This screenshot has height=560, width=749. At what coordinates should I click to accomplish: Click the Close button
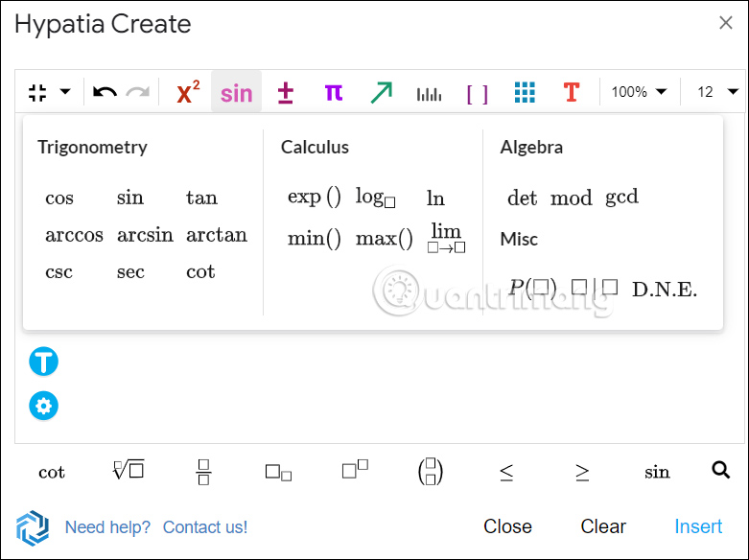[507, 526]
